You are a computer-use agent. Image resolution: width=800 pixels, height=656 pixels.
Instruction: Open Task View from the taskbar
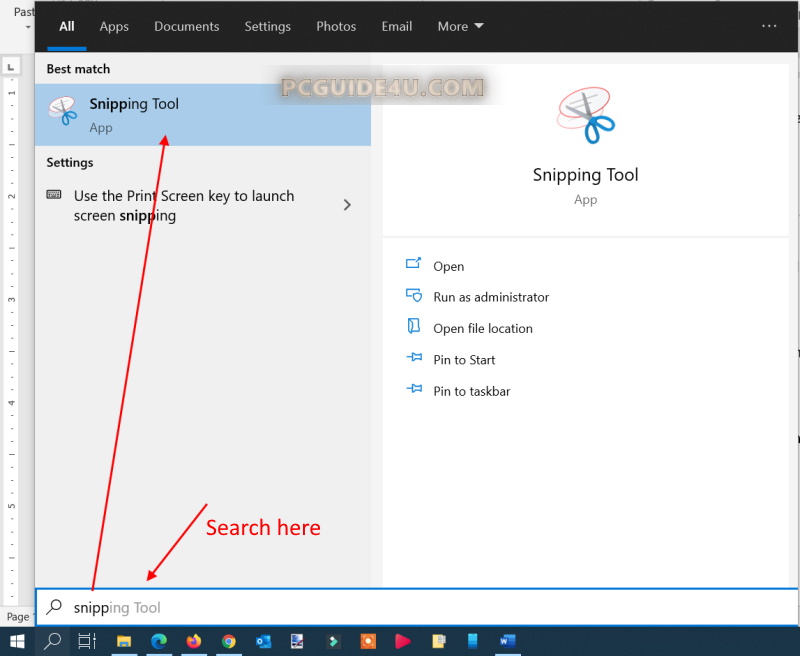coord(87,641)
